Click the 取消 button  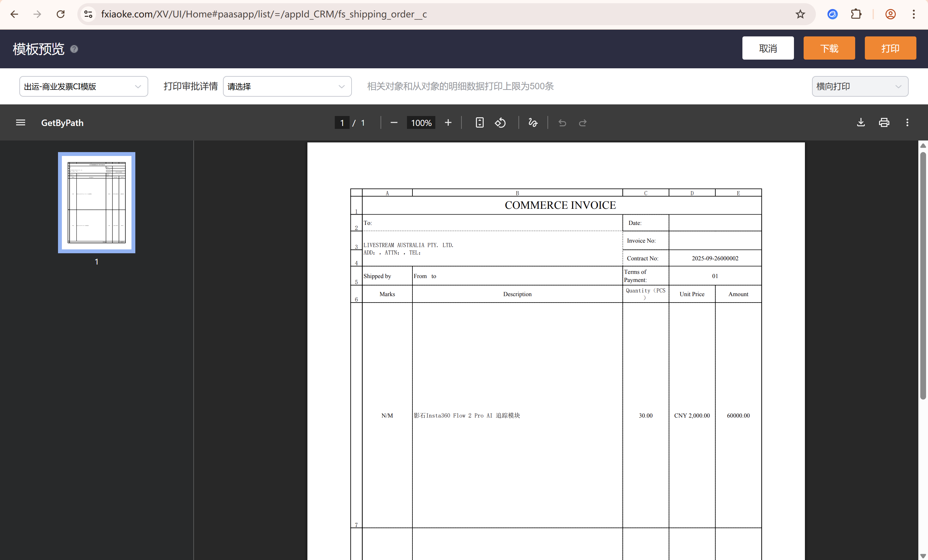click(768, 48)
